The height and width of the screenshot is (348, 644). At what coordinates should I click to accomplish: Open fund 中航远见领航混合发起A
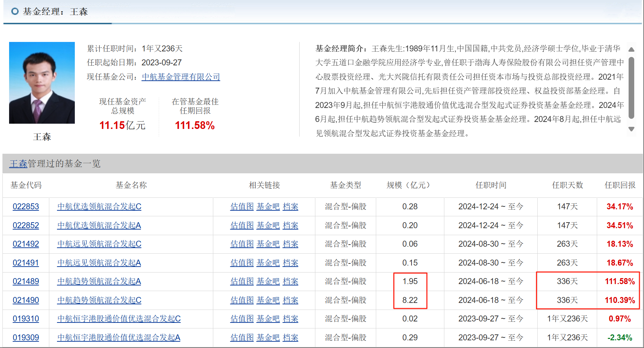click(99, 263)
